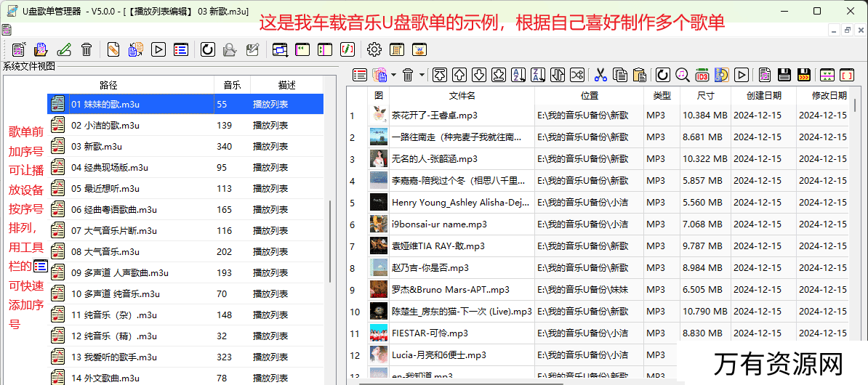Screen dimensions: 868x385
Task: Open the 12 纯音乐（精）.m3u playlist
Action: 113,336
